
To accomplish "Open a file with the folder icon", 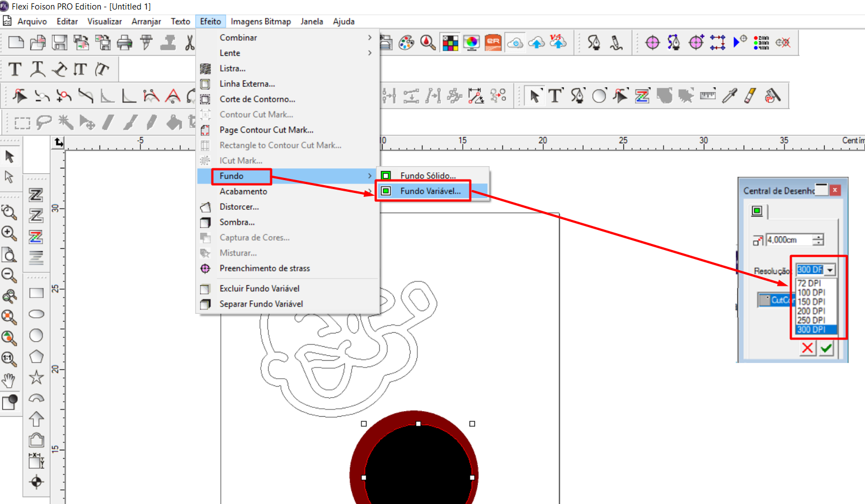I will coord(38,43).
